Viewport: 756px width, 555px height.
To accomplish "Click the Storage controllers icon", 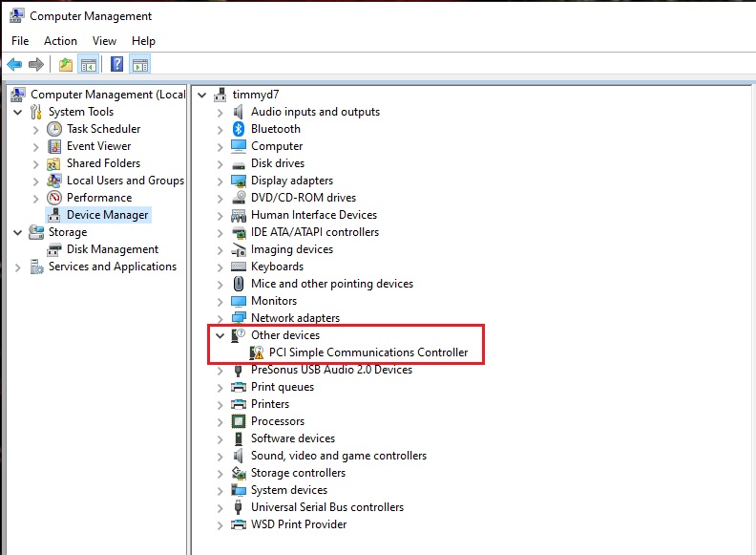I will tap(239, 473).
